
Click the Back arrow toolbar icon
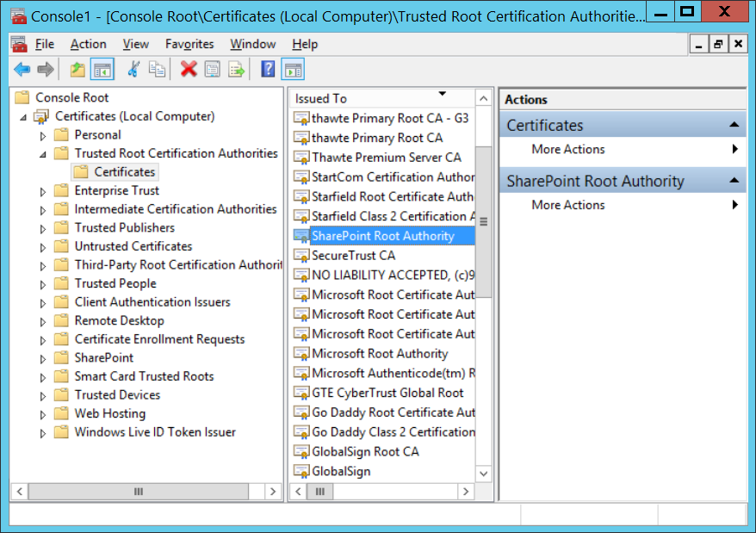click(x=22, y=70)
